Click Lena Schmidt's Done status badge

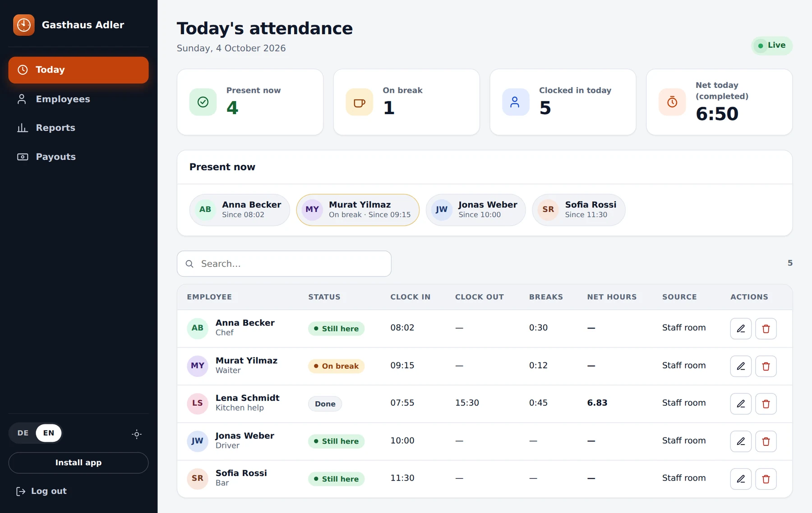click(325, 404)
